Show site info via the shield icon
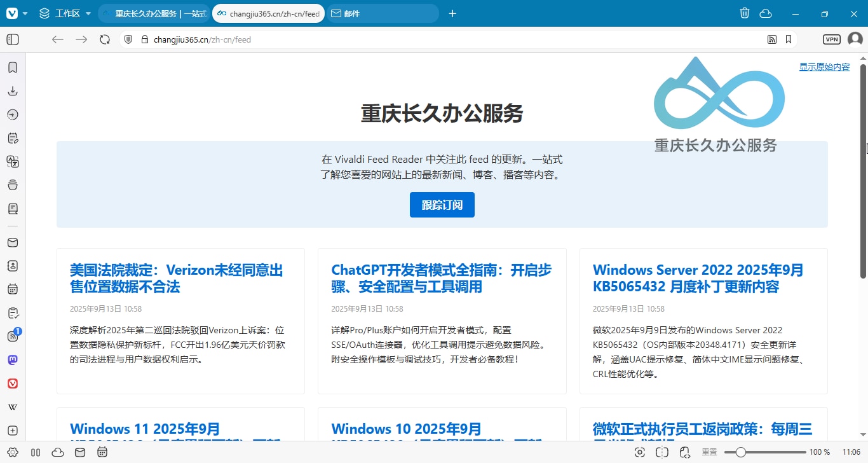The image size is (868, 463). point(128,39)
